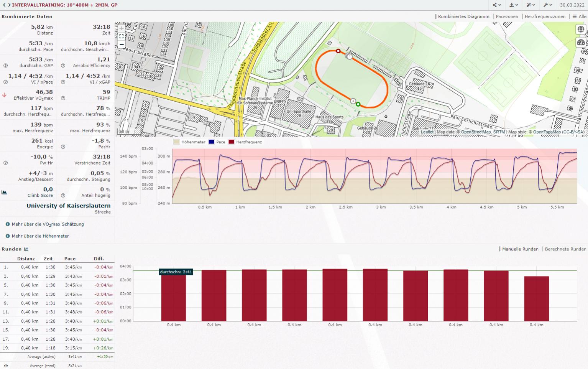The width and height of the screenshot is (588, 369).
Task: Click help icon next to Aerobic Efficiency
Action: (63, 66)
